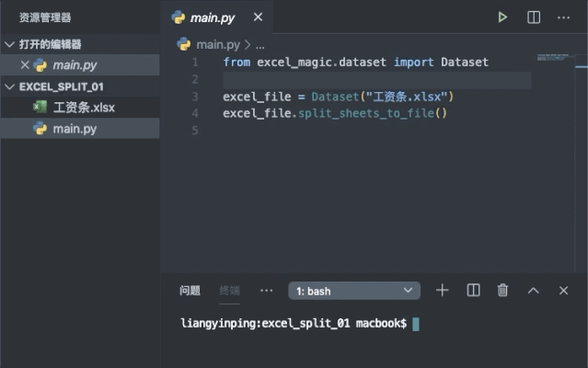Close the terminal panel with X
Viewport: 588px width, 368px height.
click(x=563, y=291)
